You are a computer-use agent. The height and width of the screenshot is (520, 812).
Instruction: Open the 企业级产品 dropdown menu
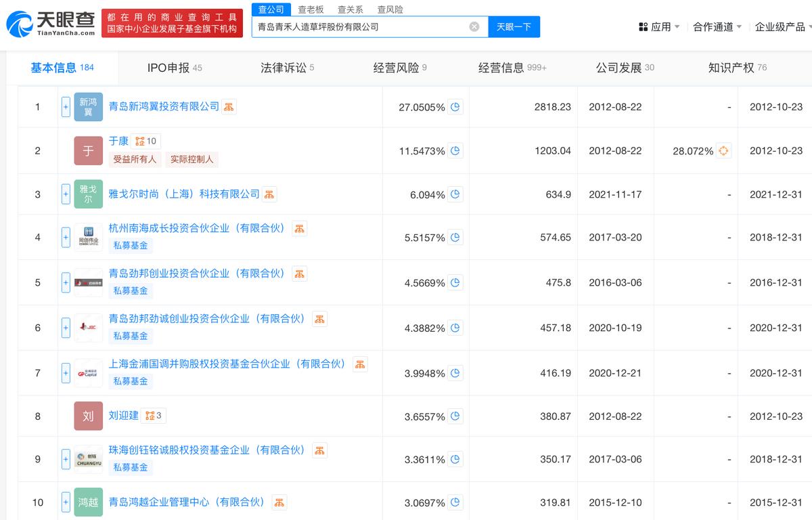point(783,26)
